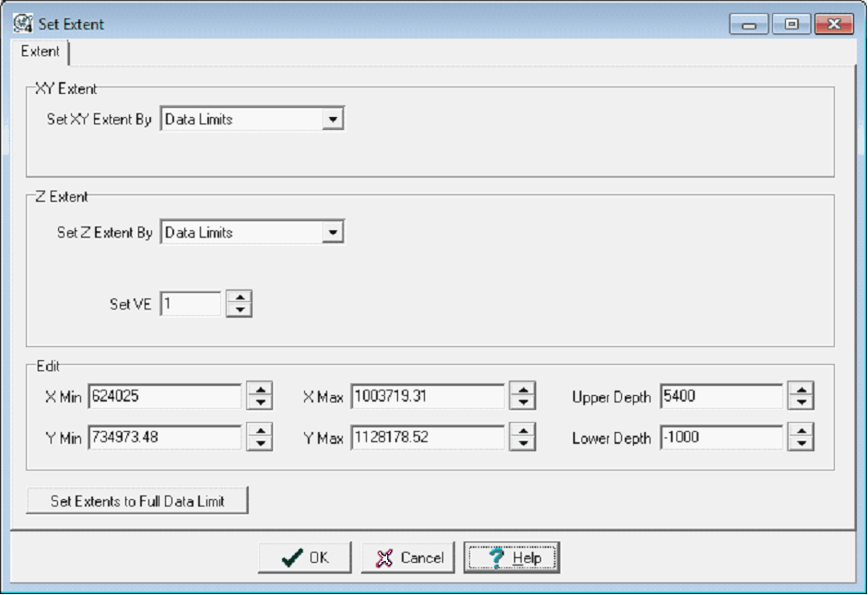Increase X Max using the up arrow
The width and height of the screenshot is (868, 595).
(522, 391)
